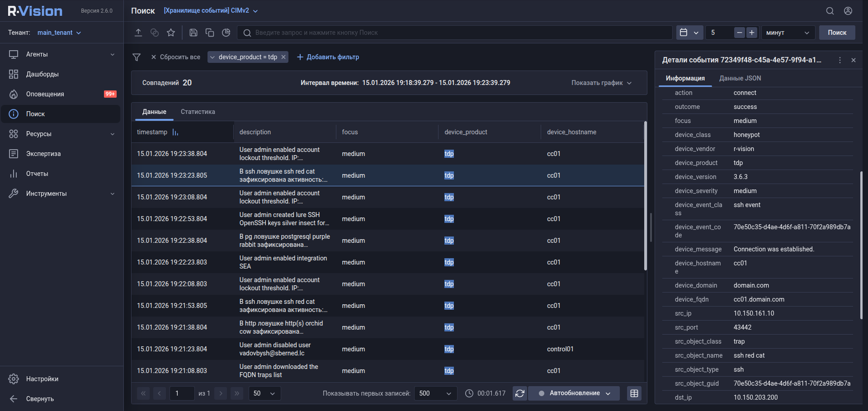Viewport: 868px width, 411px height.
Task: Click the plus stepper to increase time value
Action: (751, 33)
